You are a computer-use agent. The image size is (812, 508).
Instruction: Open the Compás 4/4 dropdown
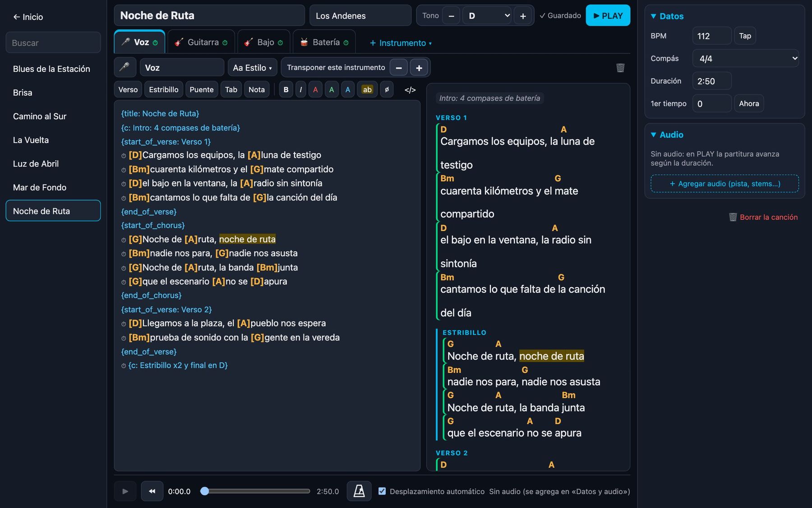[x=745, y=58]
